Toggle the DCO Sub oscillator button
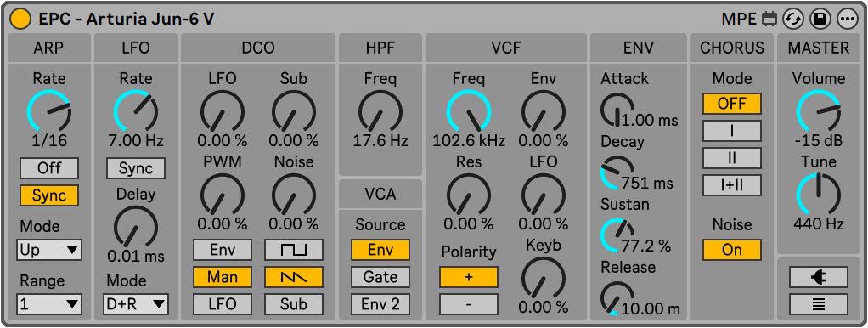868x328 pixels. [293, 304]
